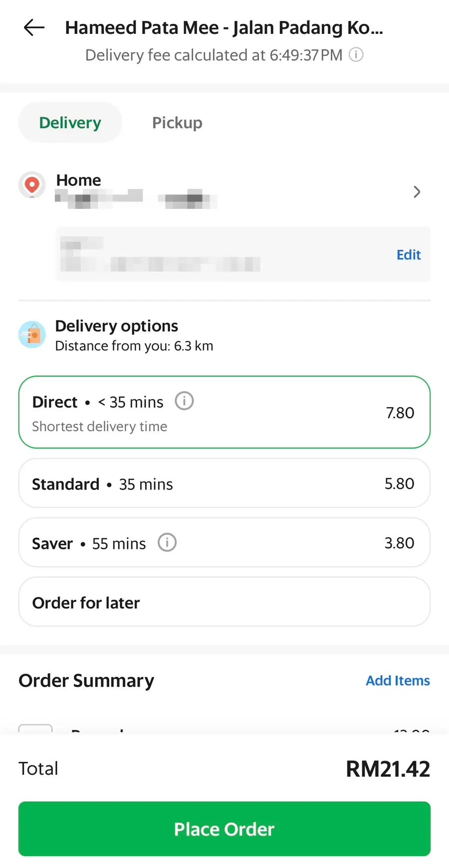449x868 pixels.
Task: Expand Home address with chevron arrow
Action: [x=417, y=192]
